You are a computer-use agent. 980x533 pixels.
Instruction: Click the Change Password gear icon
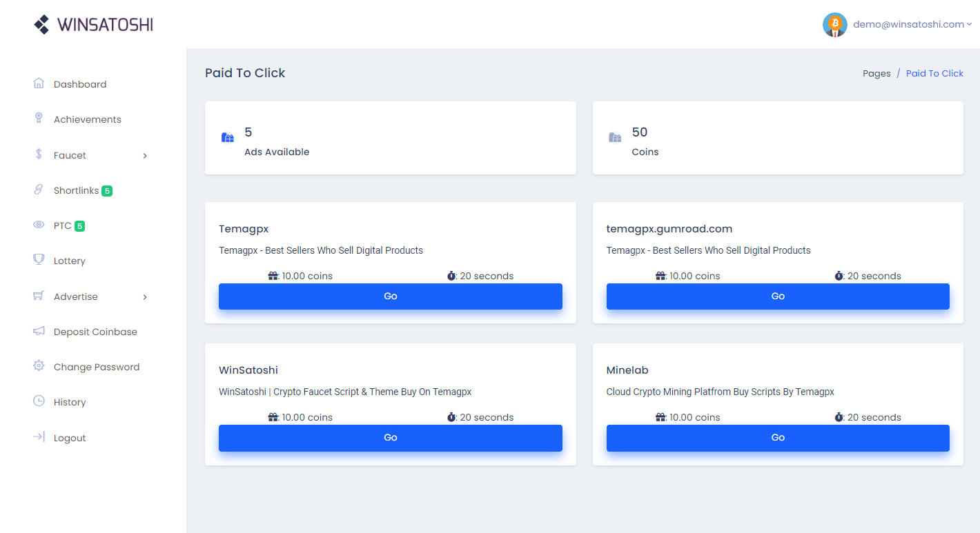[39, 366]
